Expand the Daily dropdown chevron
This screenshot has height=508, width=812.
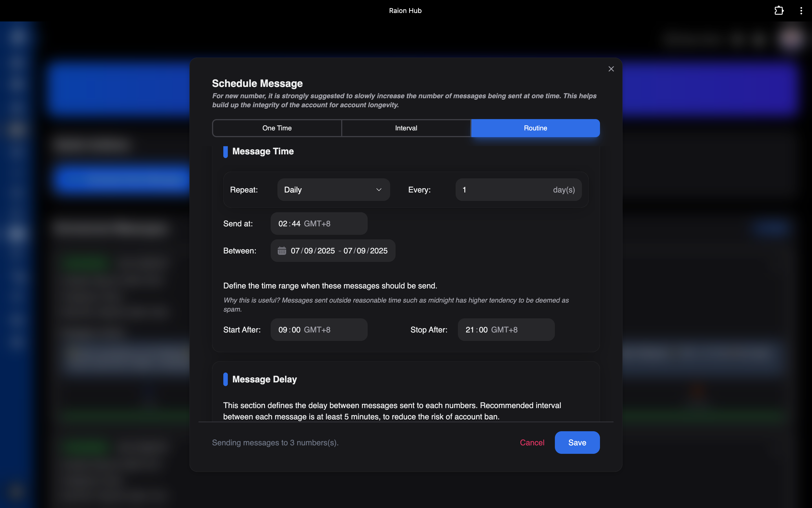point(379,190)
